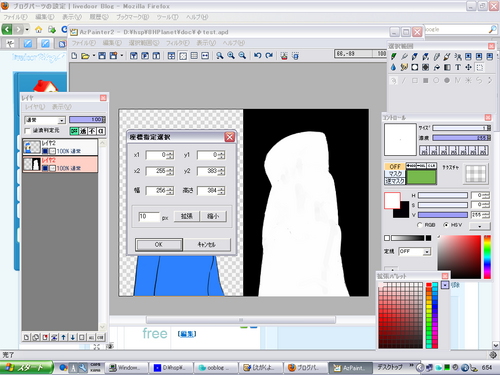Screen dimensions: 500x375
Task: Click the first magnifier icon in AzPainter2 toolbar
Action: [220, 56]
